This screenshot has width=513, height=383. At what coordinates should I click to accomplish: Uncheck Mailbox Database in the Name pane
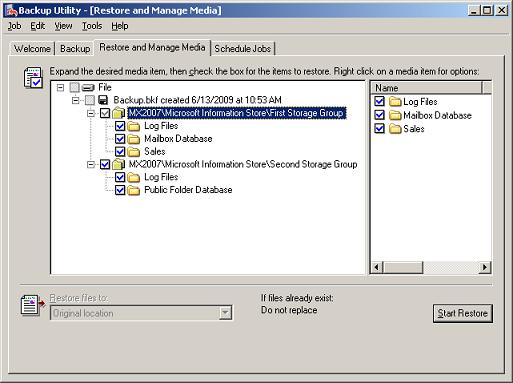point(379,115)
